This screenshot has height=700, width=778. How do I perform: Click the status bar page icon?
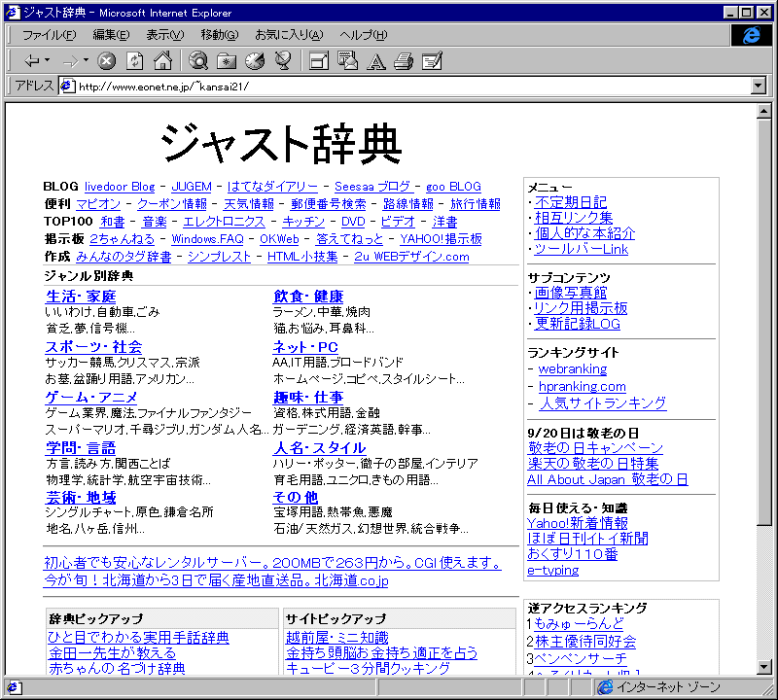point(13,687)
